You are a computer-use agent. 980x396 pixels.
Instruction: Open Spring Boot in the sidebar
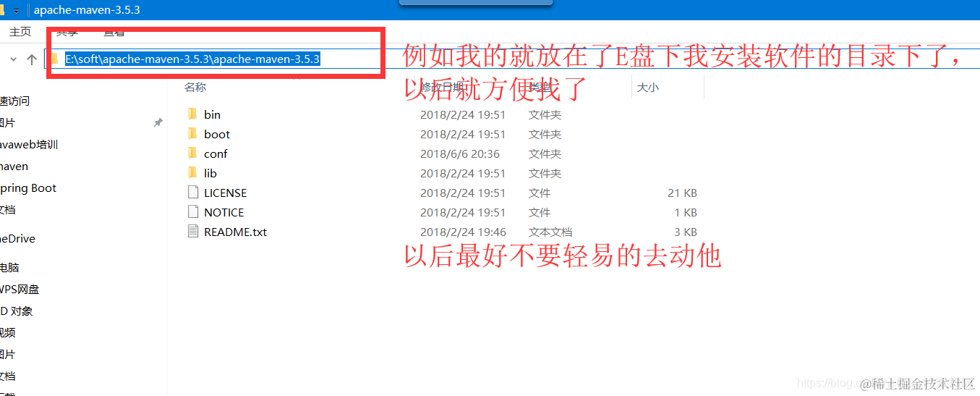pos(27,188)
